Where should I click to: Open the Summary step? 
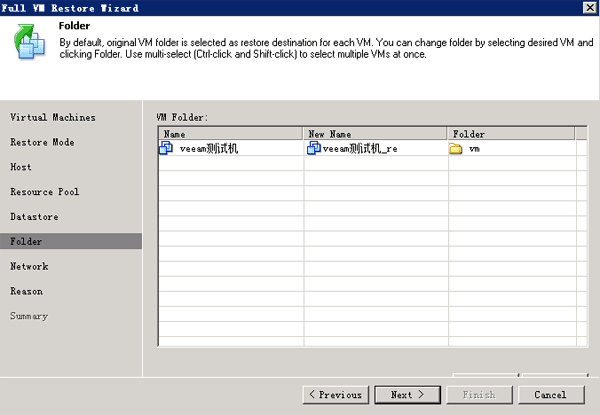point(29,316)
